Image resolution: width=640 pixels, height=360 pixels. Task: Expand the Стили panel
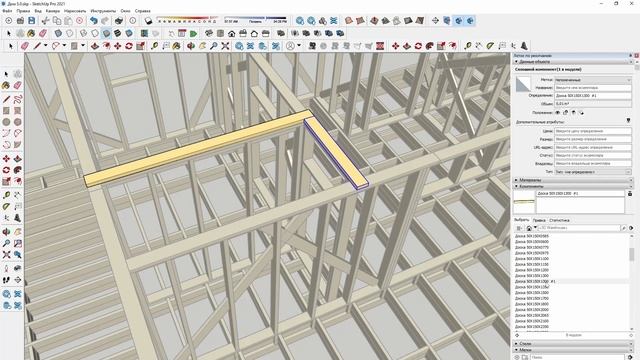click(x=516, y=344)
